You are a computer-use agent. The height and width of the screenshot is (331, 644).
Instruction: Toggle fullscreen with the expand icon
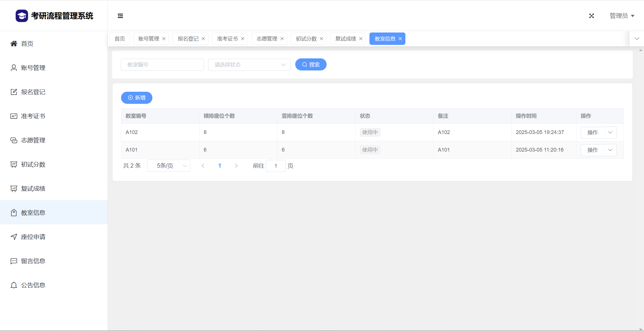click(591, 16)
